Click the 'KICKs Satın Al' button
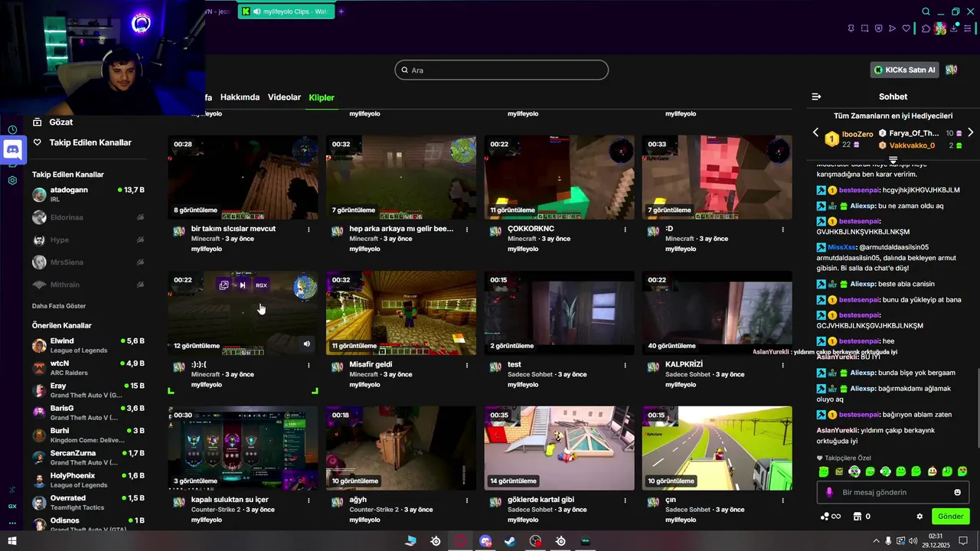 pyautogui.click(x=905, y=70)
